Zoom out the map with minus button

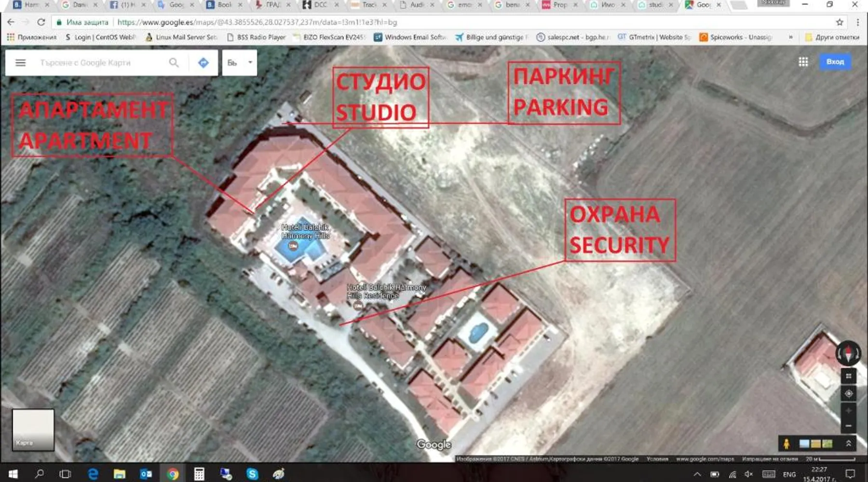[x=848, y=426]
